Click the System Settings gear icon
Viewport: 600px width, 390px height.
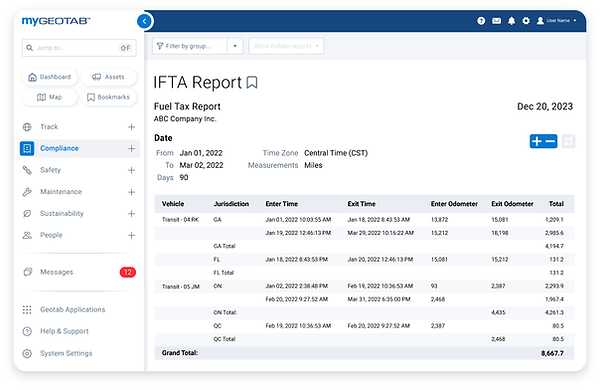[27, 353]
